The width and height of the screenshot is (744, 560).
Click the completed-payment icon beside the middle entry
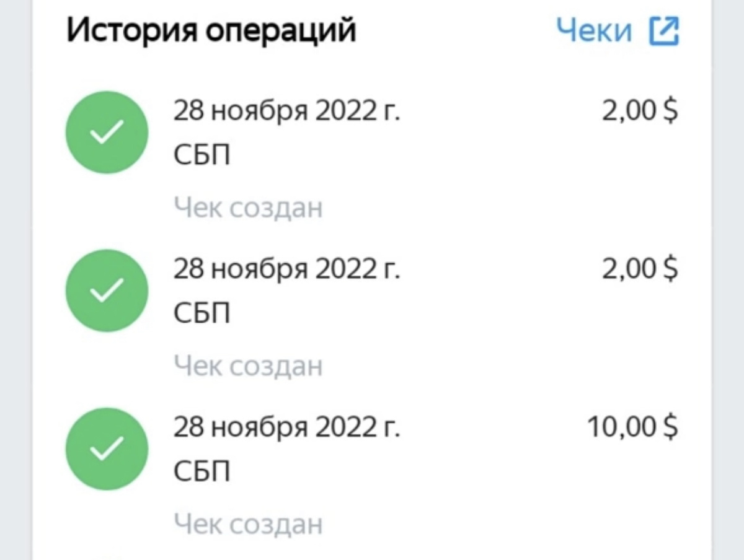[107, 291]
